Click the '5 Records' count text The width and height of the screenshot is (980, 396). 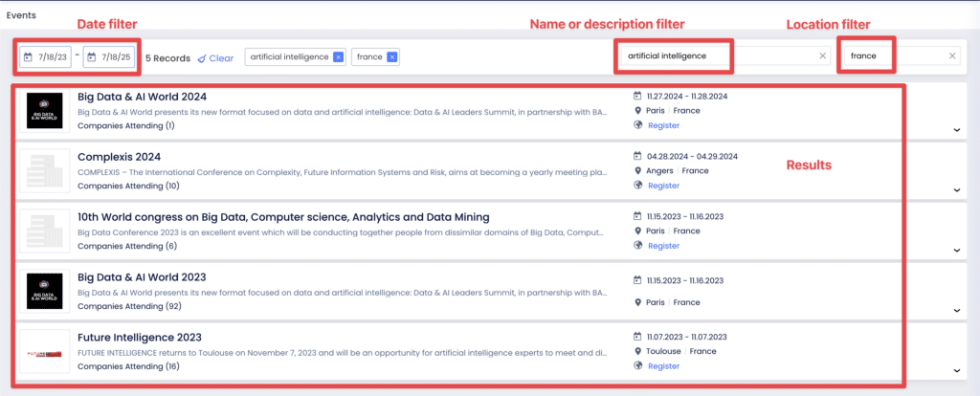(x=167, y=58)
